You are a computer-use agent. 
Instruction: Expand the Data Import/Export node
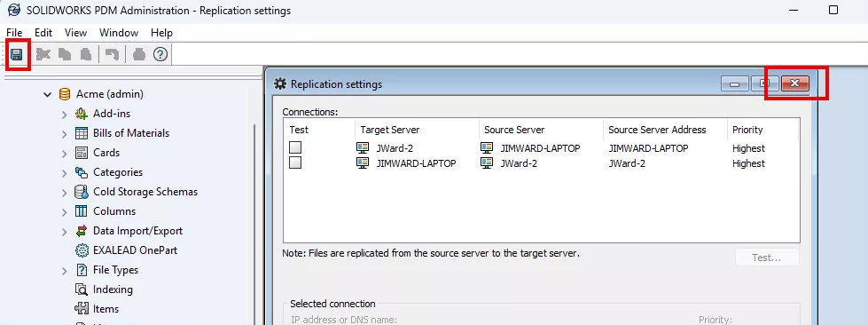point(64,232)
